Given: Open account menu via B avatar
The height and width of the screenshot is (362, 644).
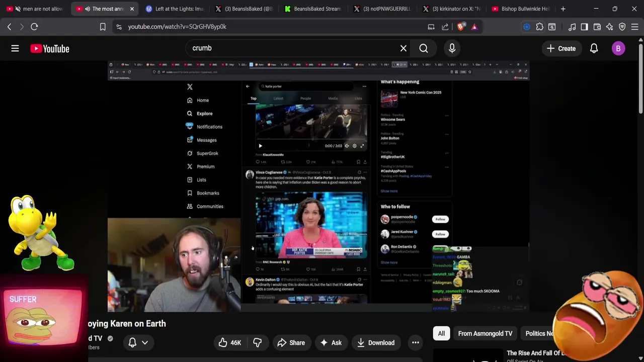Looking at the screenshot, I should point(618,48).
